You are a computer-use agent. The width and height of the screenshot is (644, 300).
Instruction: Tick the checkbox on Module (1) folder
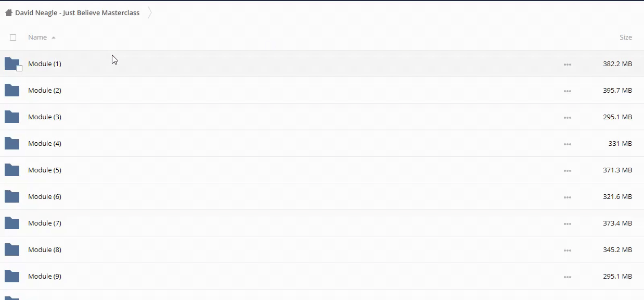[x=19, y=68]
